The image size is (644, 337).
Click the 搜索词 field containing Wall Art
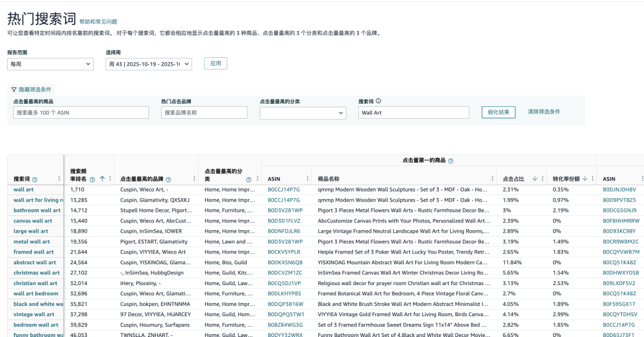(x=414, y=113)
